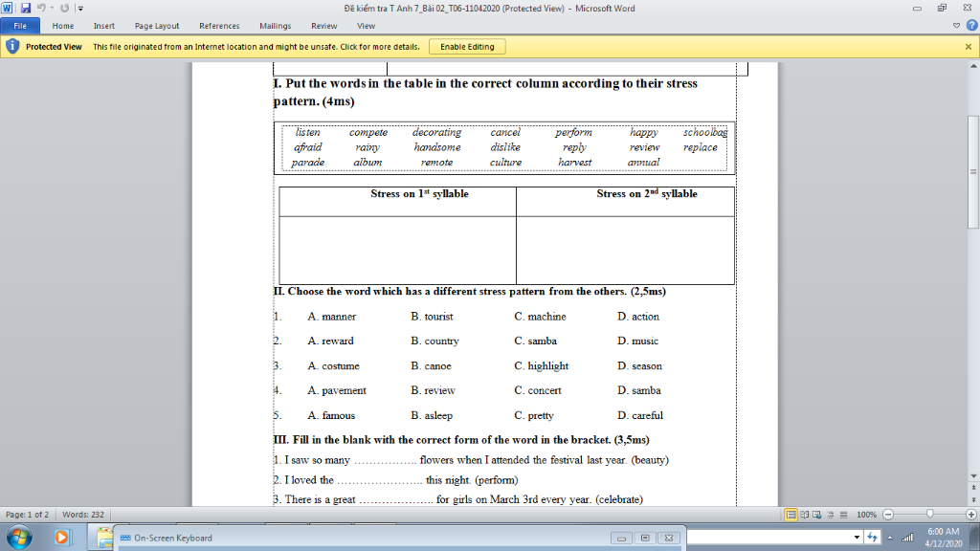980x551 pixels.
Task: Open taskbar address bar dropdown arrow
Action: [x=857, y=538]
